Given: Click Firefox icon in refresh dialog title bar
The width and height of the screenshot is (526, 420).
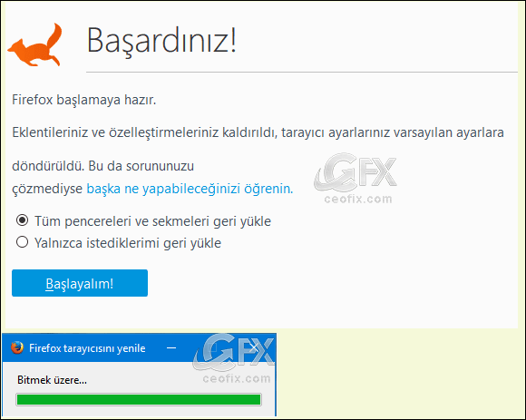Looking at the screenshot, I should [16, 347].
